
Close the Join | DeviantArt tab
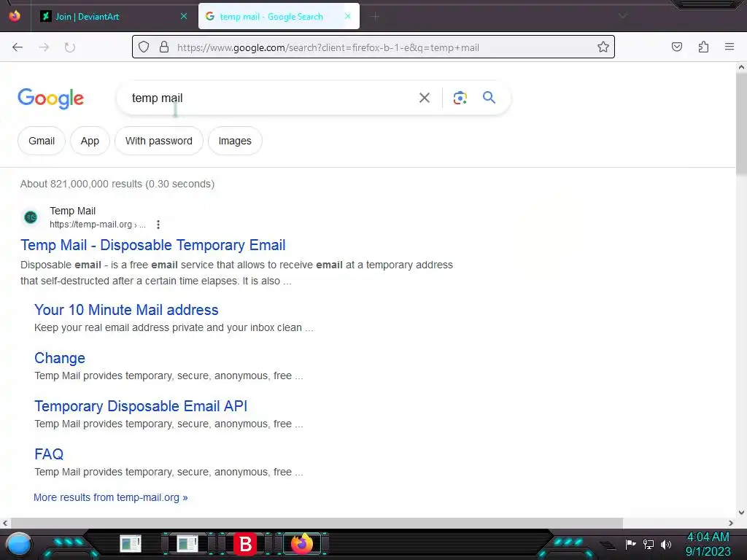click(x=184, y=16)
